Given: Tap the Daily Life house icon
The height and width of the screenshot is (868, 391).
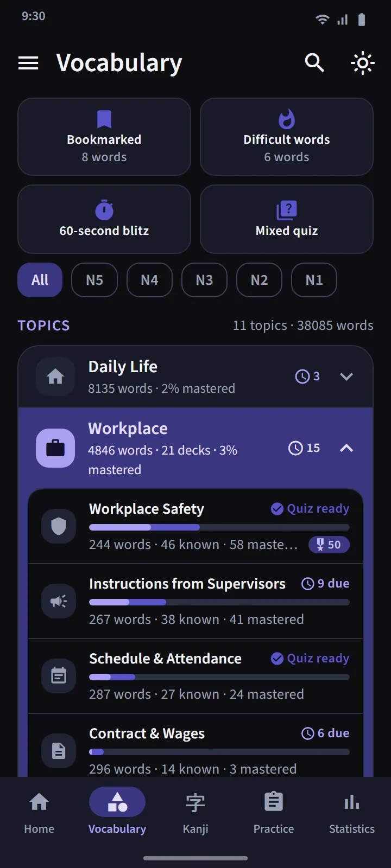Looking at the screenshot, I should (x=55, y=376).
